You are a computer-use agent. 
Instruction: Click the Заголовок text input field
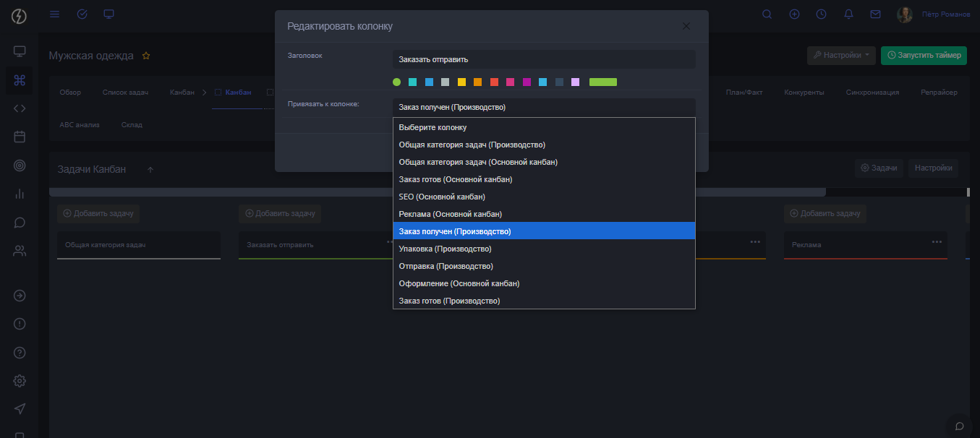tap(543, 59)
